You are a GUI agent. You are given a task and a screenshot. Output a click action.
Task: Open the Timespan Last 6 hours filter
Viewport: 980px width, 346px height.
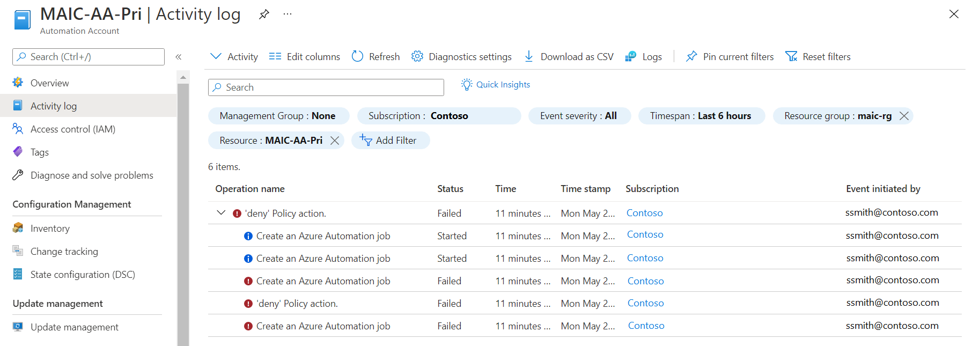701,116
